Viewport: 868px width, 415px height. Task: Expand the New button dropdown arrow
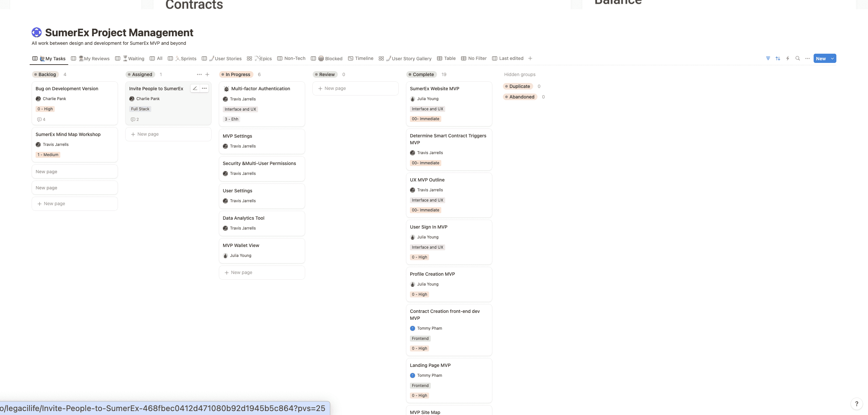[x=832, y=58]
